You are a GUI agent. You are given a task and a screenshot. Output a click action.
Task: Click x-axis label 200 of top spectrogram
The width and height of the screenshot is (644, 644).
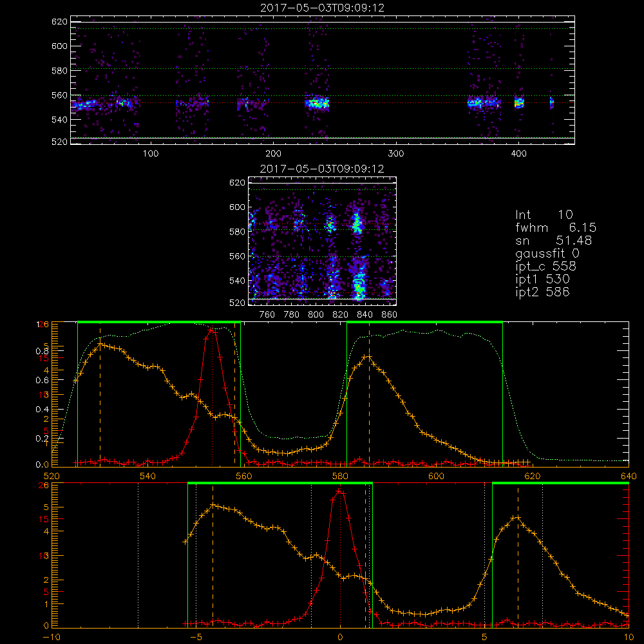273,154
